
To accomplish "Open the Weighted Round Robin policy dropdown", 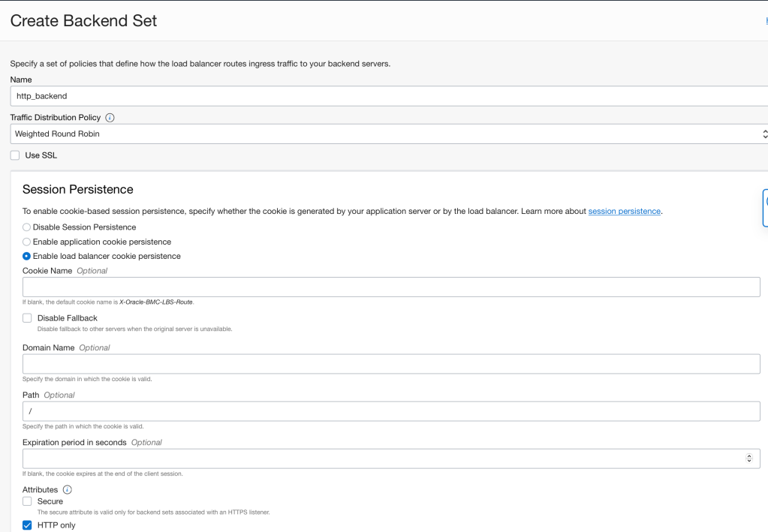I will pyautogui.click(x=387, y=134).
